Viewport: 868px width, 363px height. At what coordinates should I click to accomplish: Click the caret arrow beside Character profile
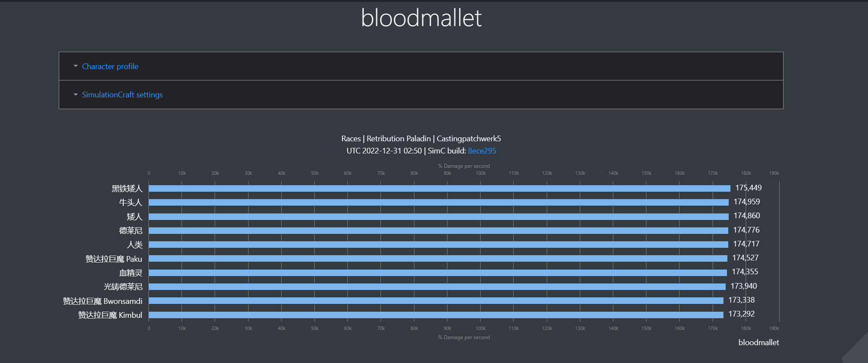click(76, 66)
